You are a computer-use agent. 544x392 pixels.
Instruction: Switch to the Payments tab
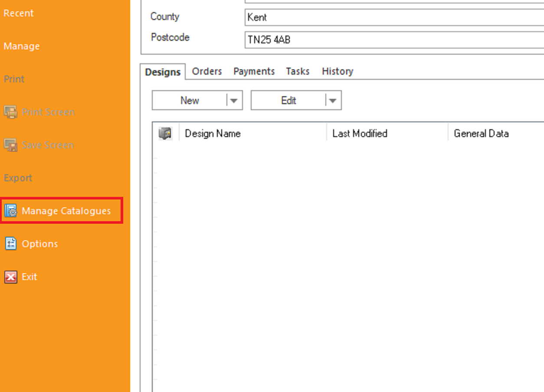(254, 72)
